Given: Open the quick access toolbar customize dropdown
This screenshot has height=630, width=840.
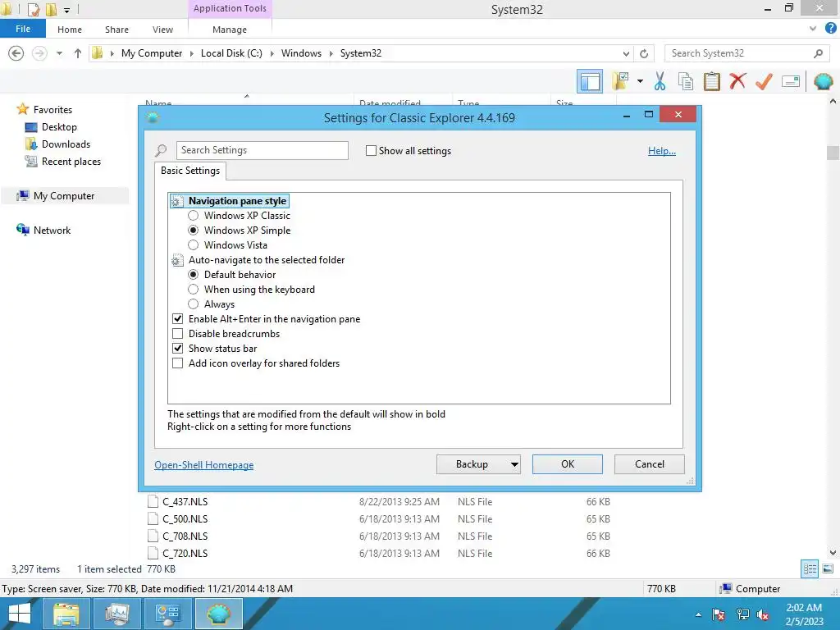Looking at the screenshot, I should pyautogui.click(x=66, y=10).
